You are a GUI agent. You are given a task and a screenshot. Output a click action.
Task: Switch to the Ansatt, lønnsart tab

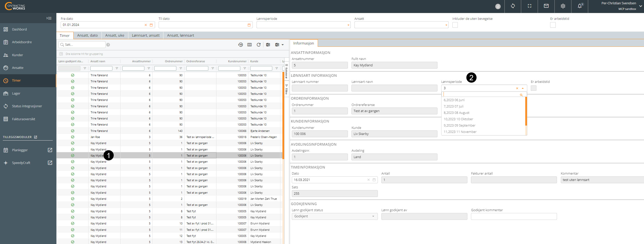pyautogui.click(x=180, y=35)
